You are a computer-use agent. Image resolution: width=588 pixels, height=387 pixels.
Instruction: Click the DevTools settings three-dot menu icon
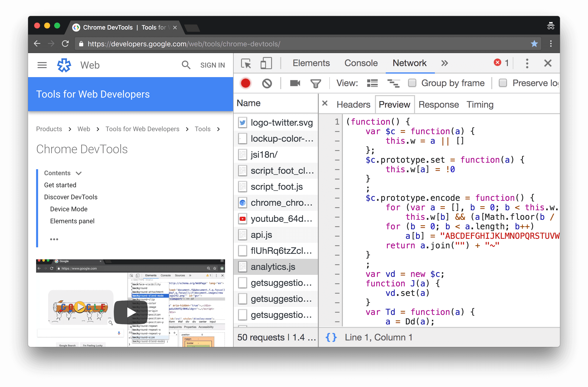[527, 64]
